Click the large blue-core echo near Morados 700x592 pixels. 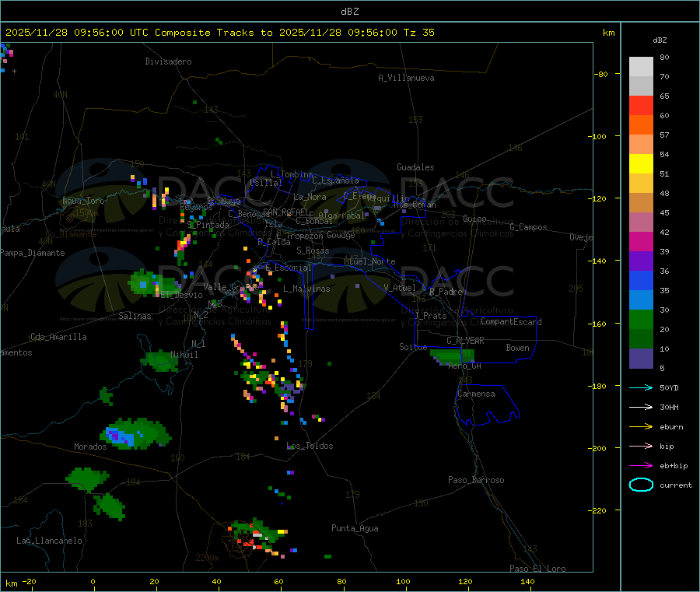point(135,433)
